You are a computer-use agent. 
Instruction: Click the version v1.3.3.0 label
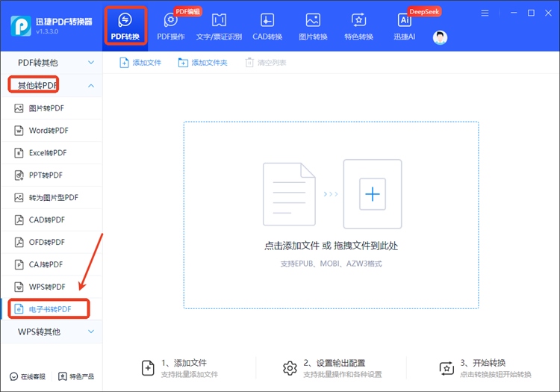(x=47, y=31)
